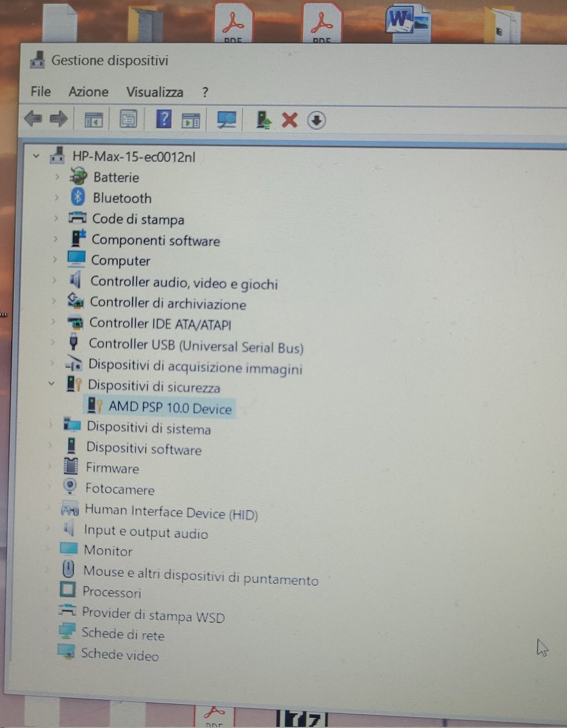
Task: Click the Controller USB plug icon
Action: point(74,342)
